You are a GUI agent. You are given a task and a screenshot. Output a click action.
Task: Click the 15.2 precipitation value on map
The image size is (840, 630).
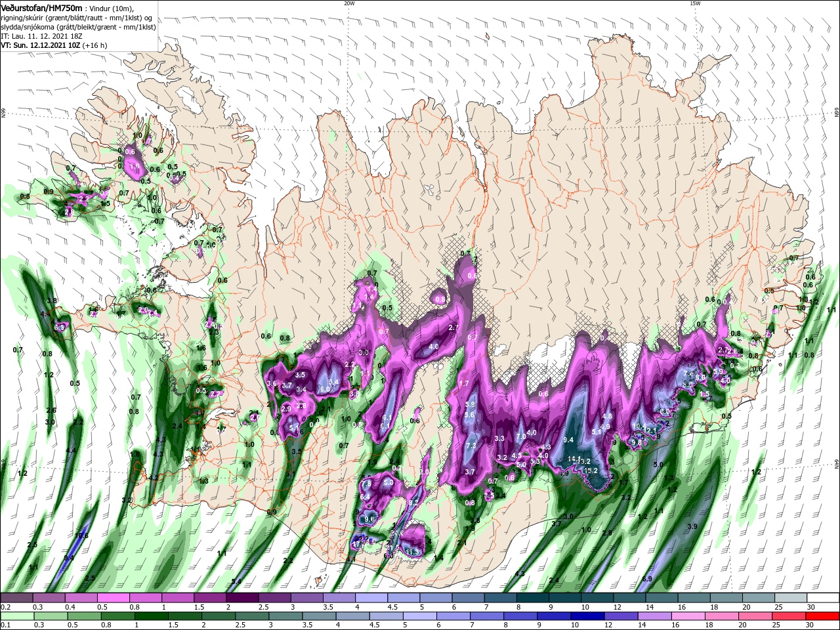[x=591, y=471]
